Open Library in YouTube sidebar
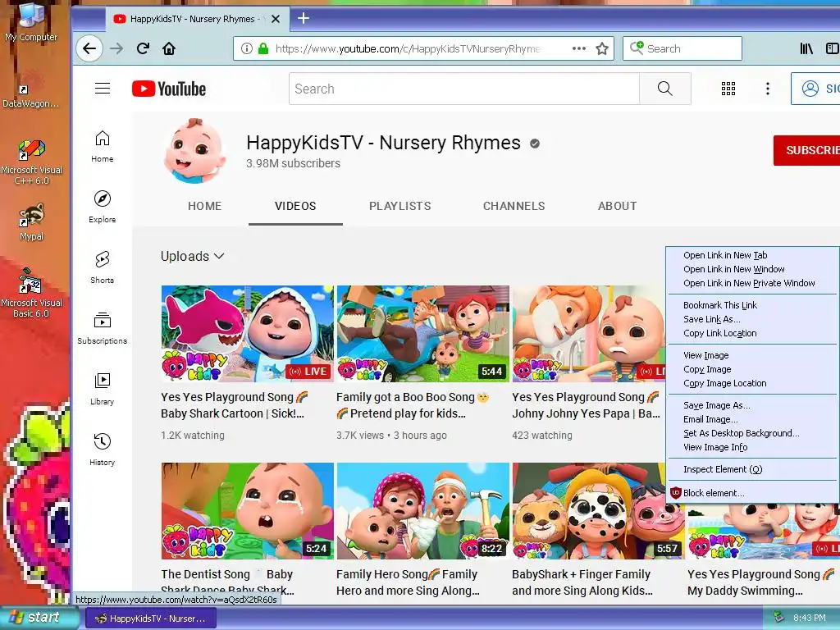The width and height of the screenshot is (840, 630). click(x=103, y=389)
